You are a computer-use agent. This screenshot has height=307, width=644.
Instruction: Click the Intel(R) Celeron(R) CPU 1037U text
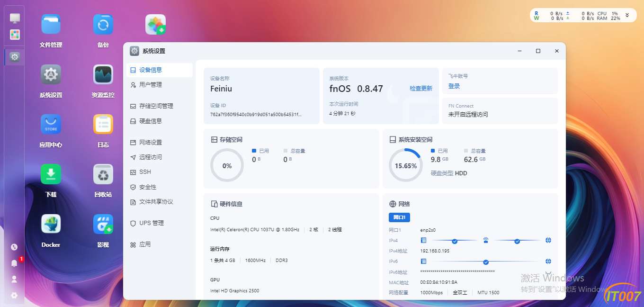[255, 230]
